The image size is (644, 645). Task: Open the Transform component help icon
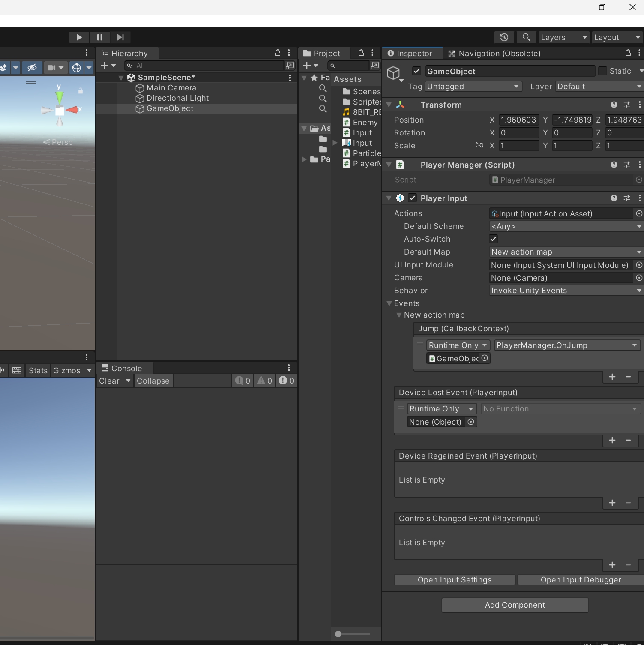(614, 105)
